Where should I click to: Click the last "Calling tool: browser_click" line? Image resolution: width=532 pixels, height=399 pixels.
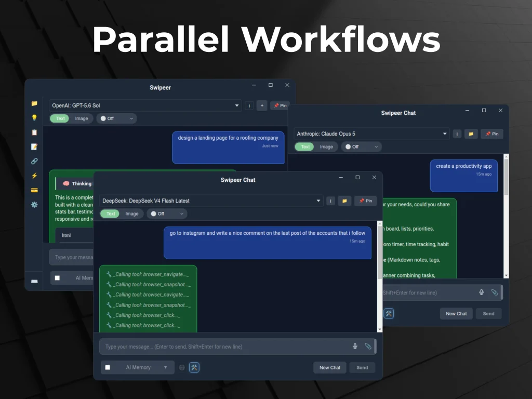pos(143,325)
